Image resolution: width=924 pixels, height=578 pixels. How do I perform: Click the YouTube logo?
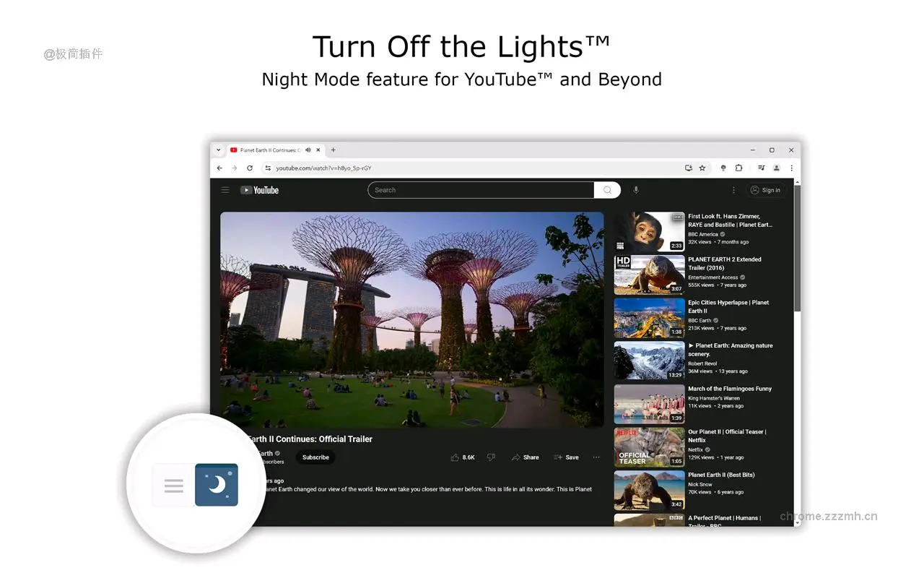point(260,190)
